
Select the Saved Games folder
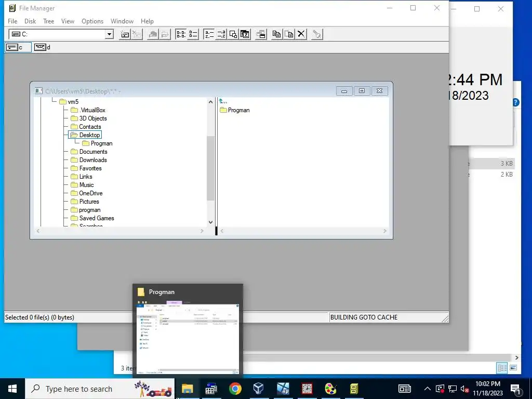click(x=92, y=218)
